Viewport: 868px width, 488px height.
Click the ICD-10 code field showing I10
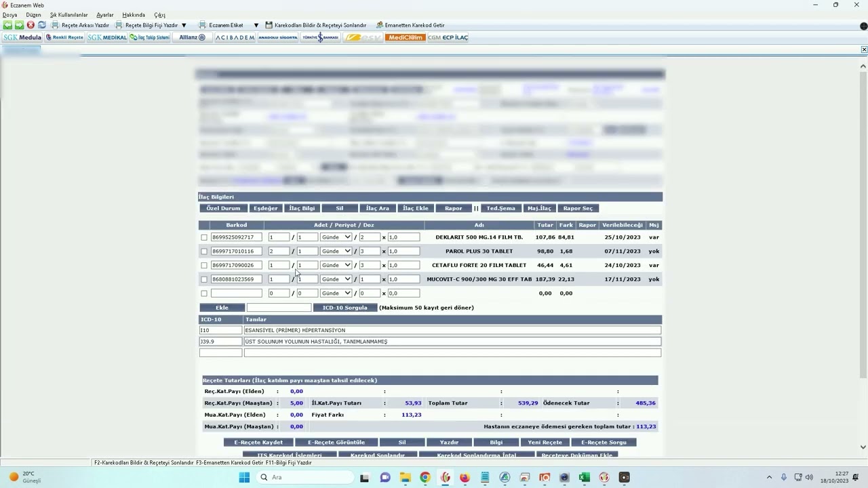[220, 330]
